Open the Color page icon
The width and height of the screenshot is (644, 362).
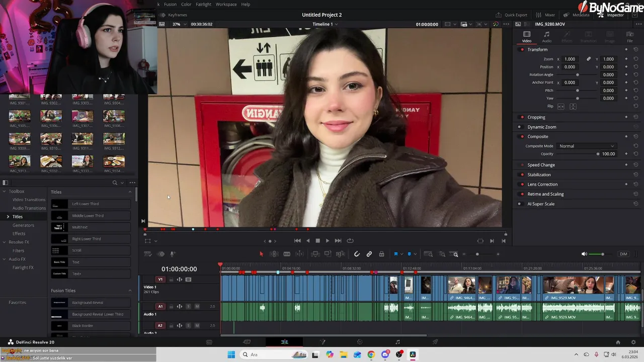pos(360,342)
